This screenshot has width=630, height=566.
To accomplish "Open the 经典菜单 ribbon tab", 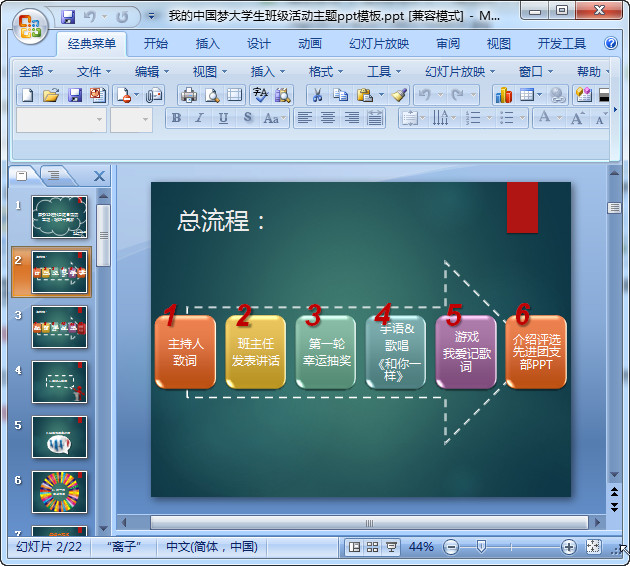I will [x=92, y=43].
